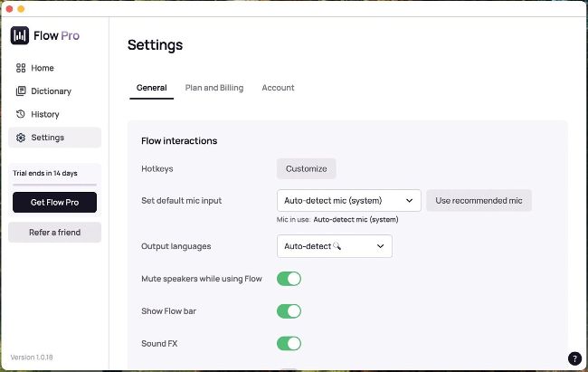Click the Get Flow Pro button
This screenshot has height=372, width=588.
[x=54, y=203]
